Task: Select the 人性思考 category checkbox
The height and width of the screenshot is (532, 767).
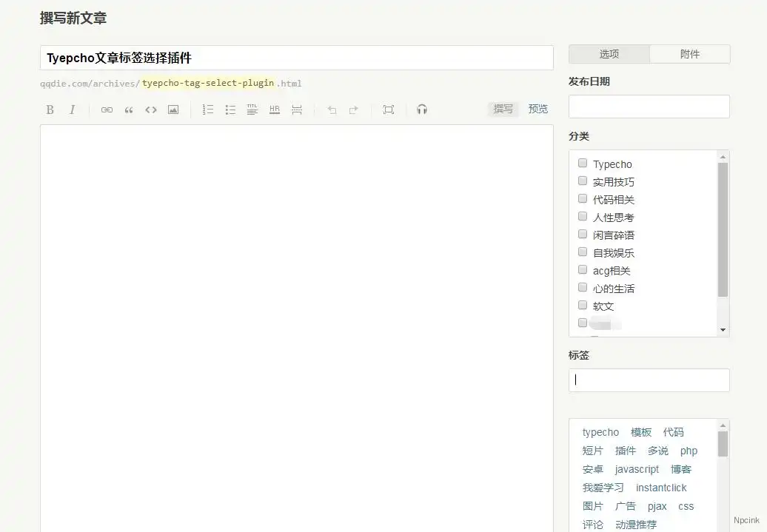Action: click(583, 216)
